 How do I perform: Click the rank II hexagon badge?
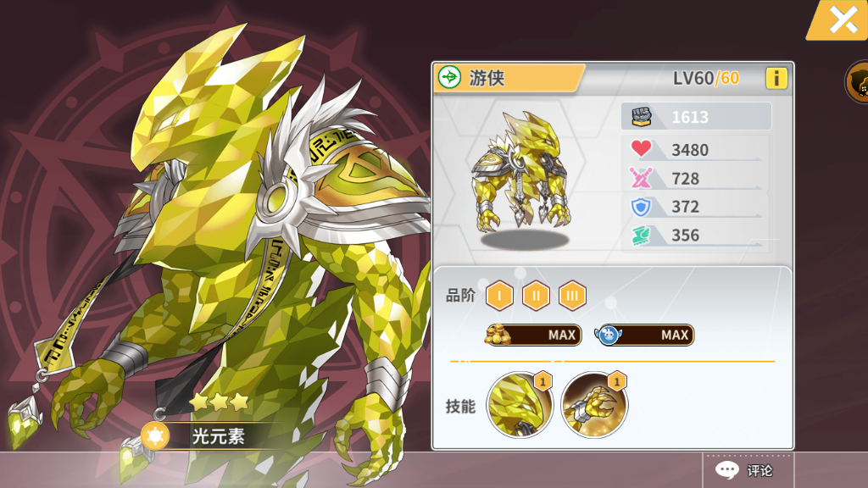pos(536,296)
